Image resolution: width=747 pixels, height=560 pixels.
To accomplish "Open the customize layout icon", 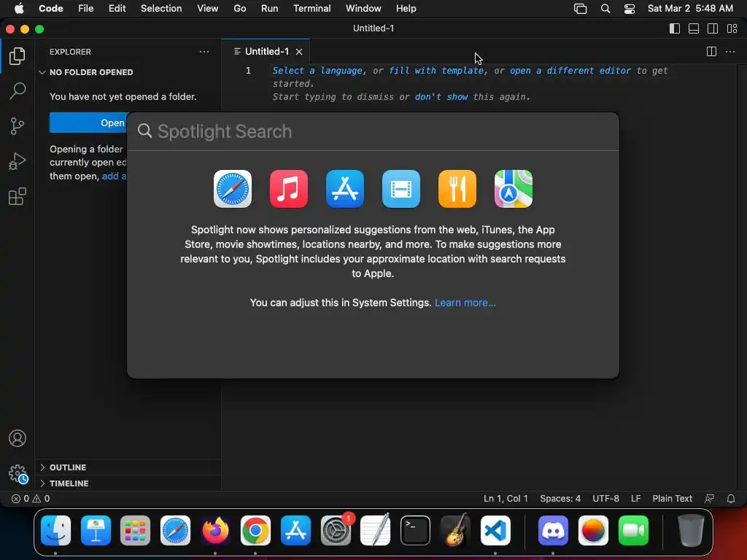I will pyautogui.click(x=732, y=28).
